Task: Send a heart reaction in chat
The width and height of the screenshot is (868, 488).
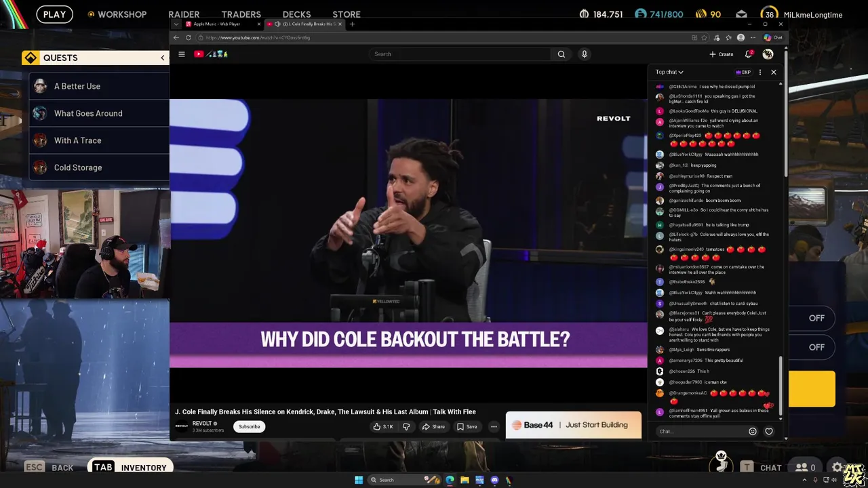Action: 769,431
